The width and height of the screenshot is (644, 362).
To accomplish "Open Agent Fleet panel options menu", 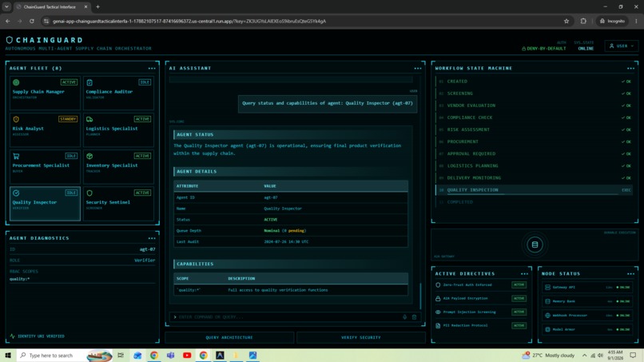I will click(152, 68).
